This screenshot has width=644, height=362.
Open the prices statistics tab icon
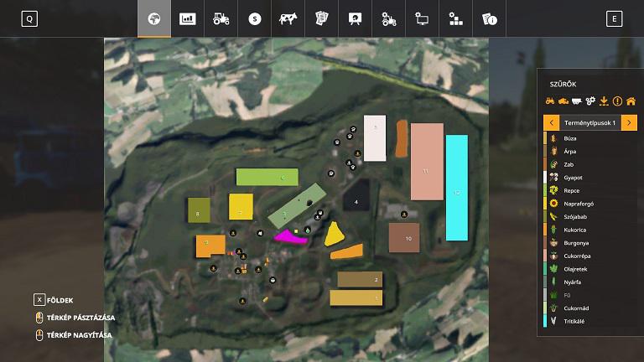coord(188,18)
